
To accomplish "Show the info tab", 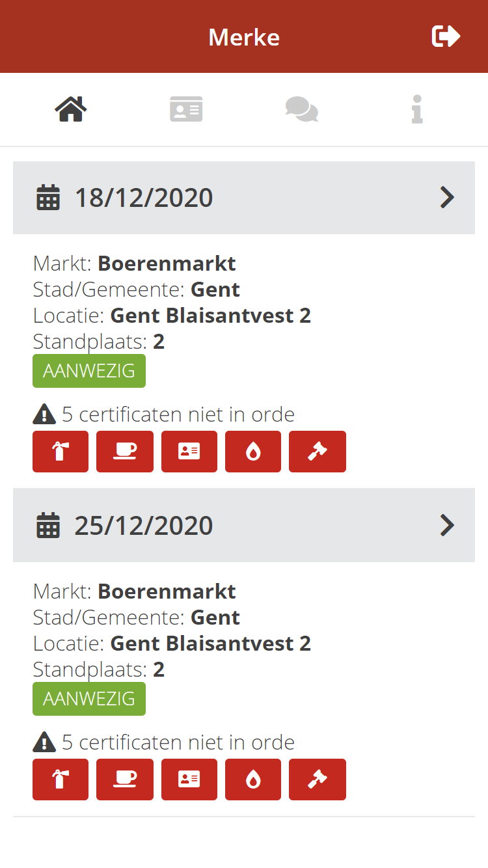I will (417, 109).
